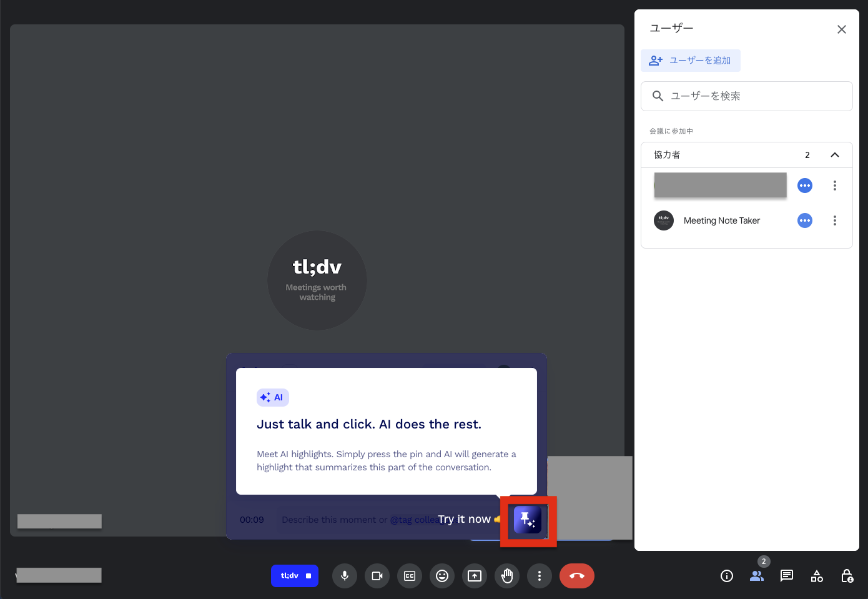Toggle closed captions
The image size is (868, 599).
point(410,576)
